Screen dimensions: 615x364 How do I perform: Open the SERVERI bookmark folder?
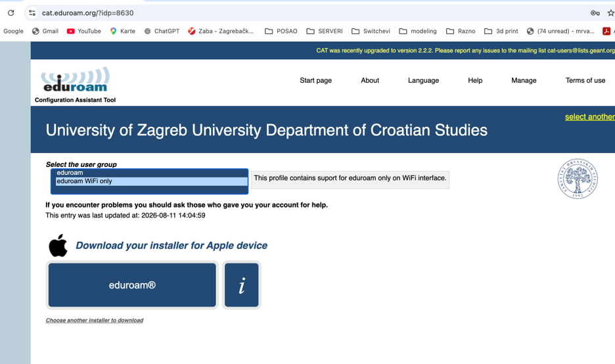point(325,31)
